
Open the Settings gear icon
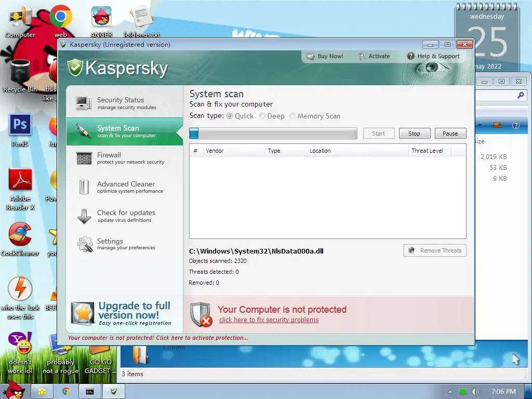[85, 244]
